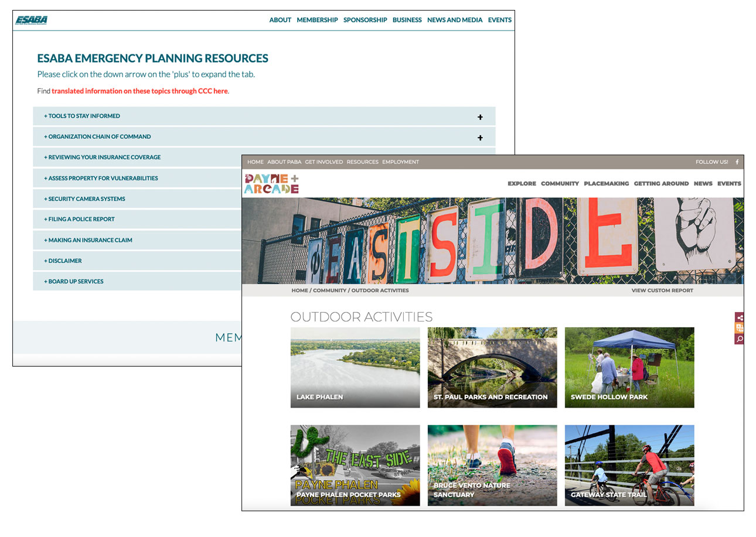Click the plus icon for Tools to Stay Informed
This screenshot has height=537, width=756.
[x=480, y=117]
